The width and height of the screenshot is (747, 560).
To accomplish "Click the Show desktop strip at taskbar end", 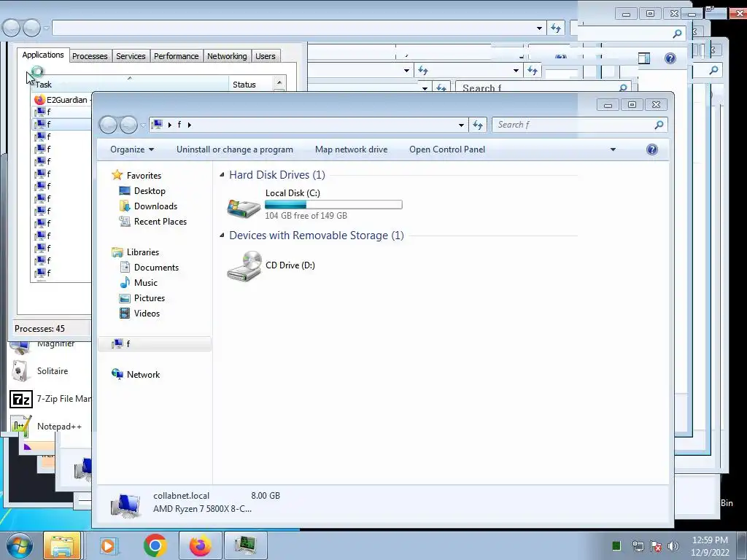I will tap(741, 545).
